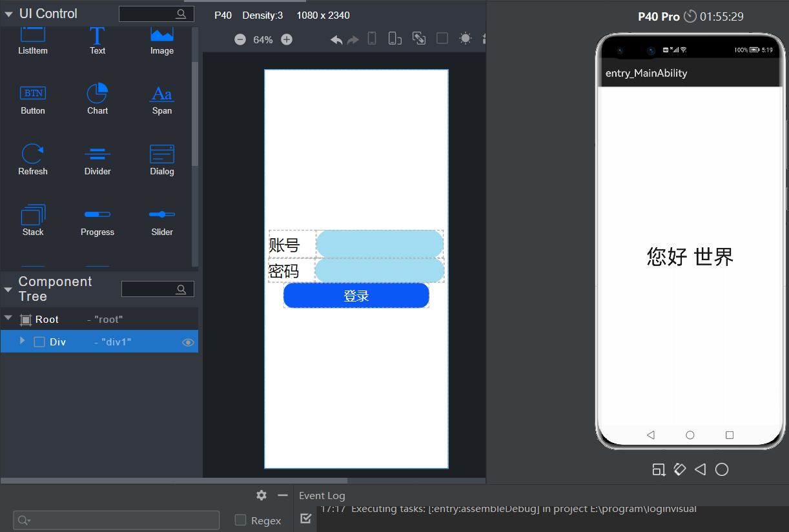Tap the phone navigation back button
Viewport: 789px width, 532px height.
point(650,435)
